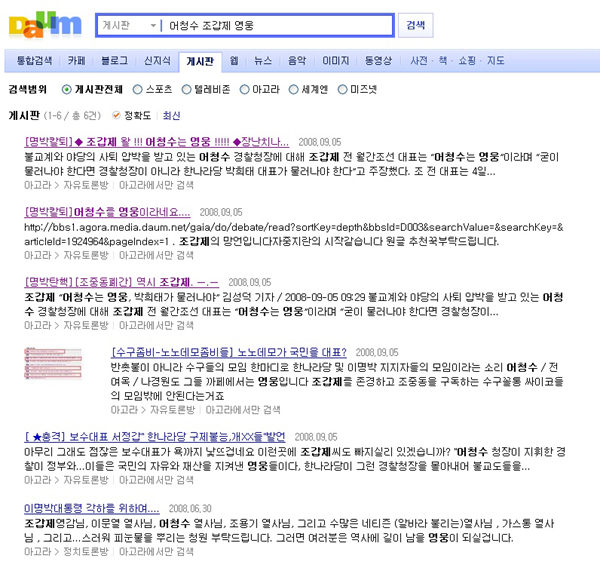This screenshot has width=600, height=577.
Task: Switch to the 뉴스 tab
Action: click(x=263, y=60)
